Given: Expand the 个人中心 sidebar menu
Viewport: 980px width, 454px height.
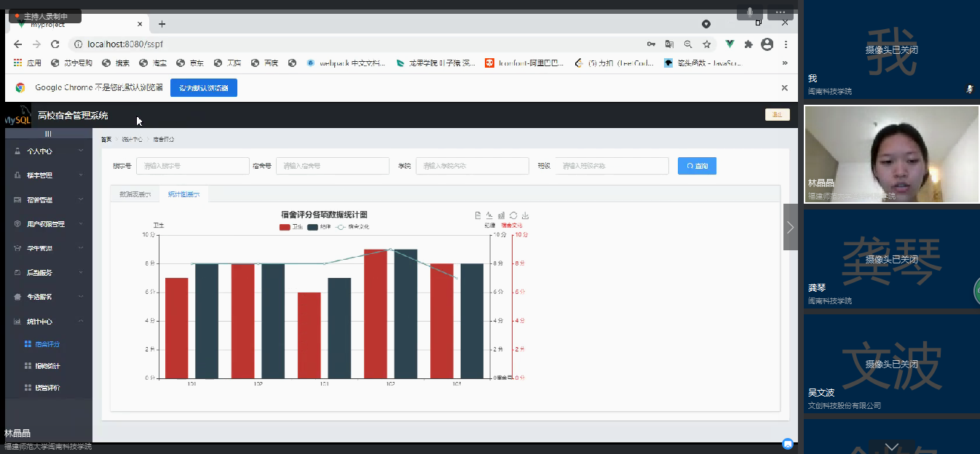Looking at the screenshot, I should click(x=49, y=151).
